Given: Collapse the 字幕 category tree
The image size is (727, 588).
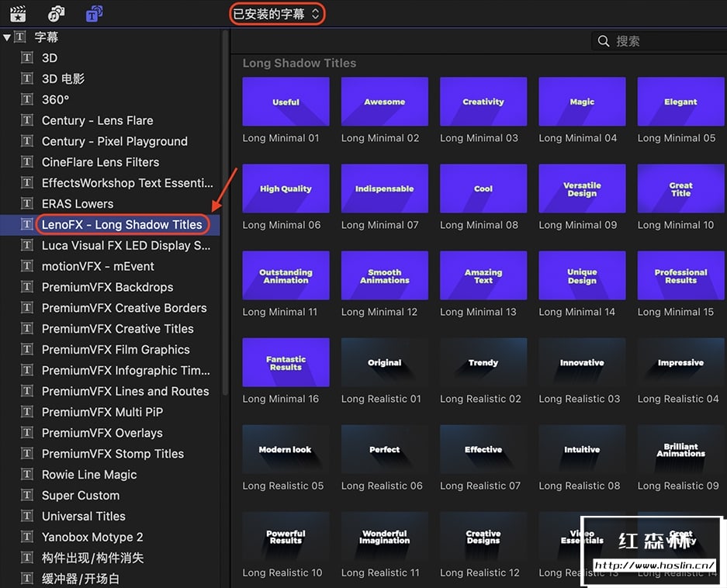Looking at the screenshot, I should (6, 37).
